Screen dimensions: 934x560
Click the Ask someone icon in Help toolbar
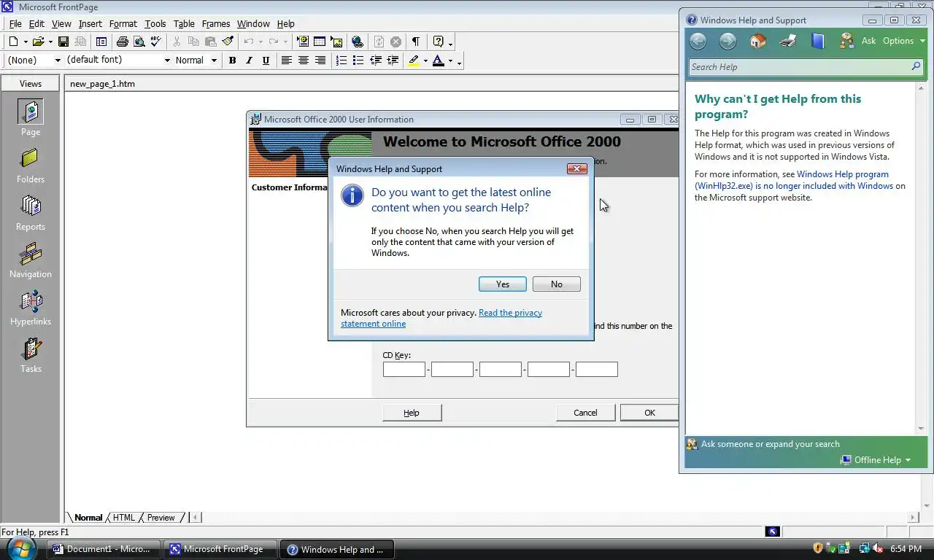[x=846, y=41]
